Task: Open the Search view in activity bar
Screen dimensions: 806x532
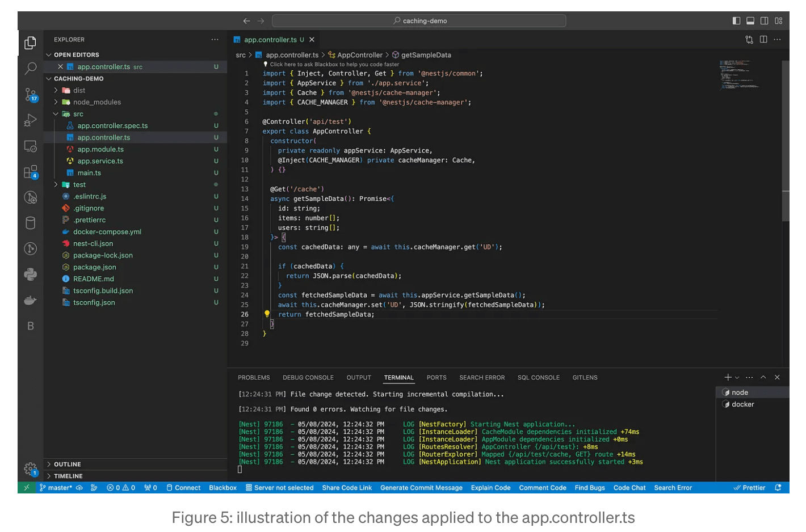Action: tap(30, 69)
